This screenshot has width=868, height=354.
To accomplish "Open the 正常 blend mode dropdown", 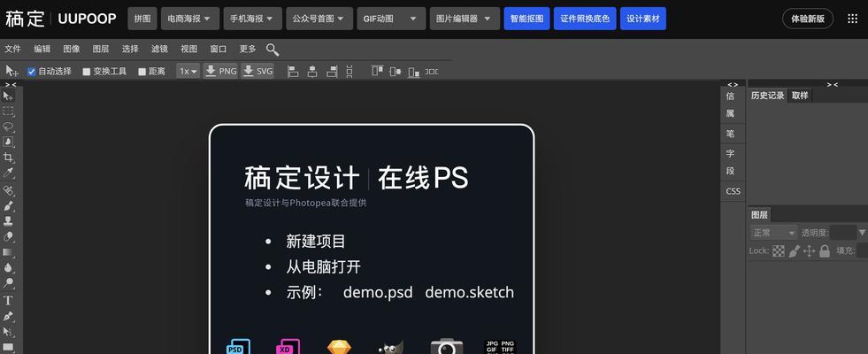I will click(773, 233).
